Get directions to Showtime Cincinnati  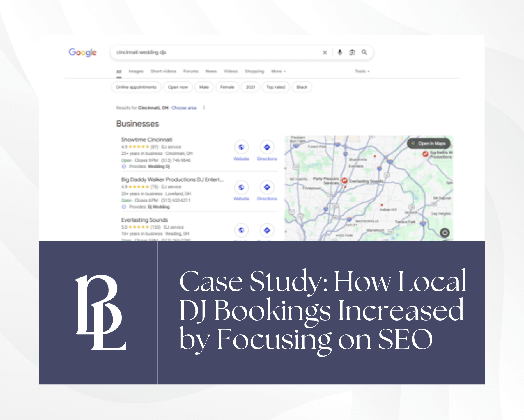pyautogui.click(x=267, y=147)
